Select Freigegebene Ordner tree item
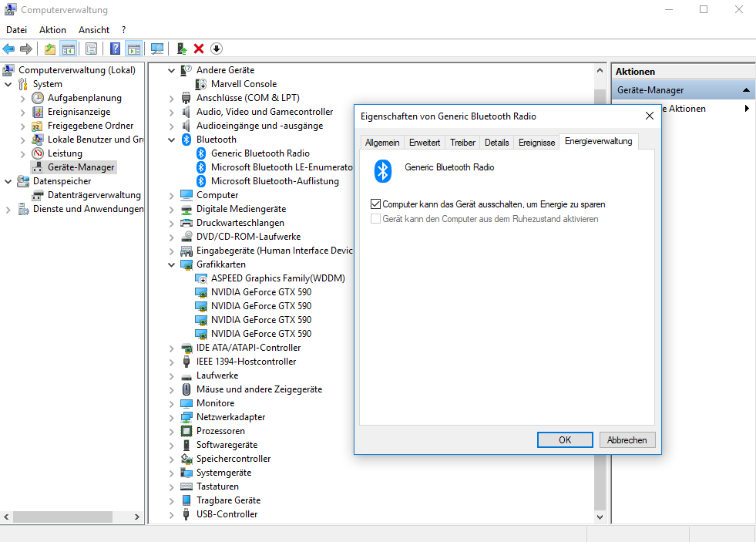The height and width of the screenshot is (542, 756). tap(90, 126)
